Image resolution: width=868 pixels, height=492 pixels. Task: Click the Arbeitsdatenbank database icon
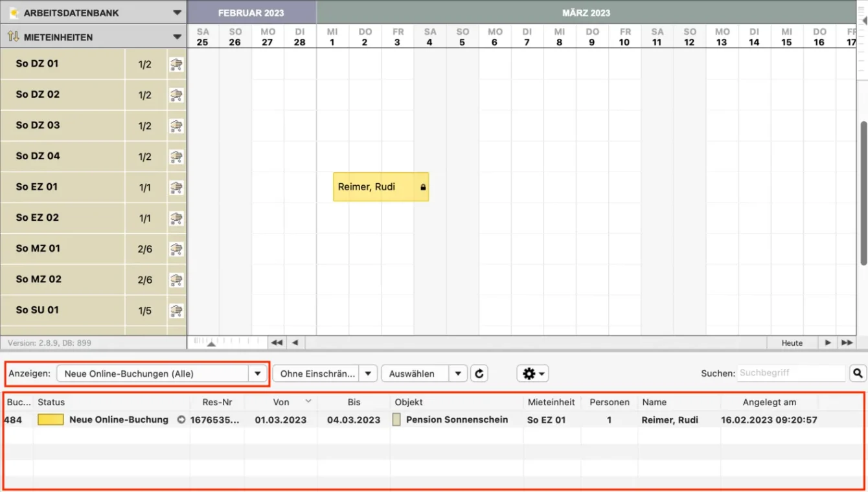tap(14, 12)
